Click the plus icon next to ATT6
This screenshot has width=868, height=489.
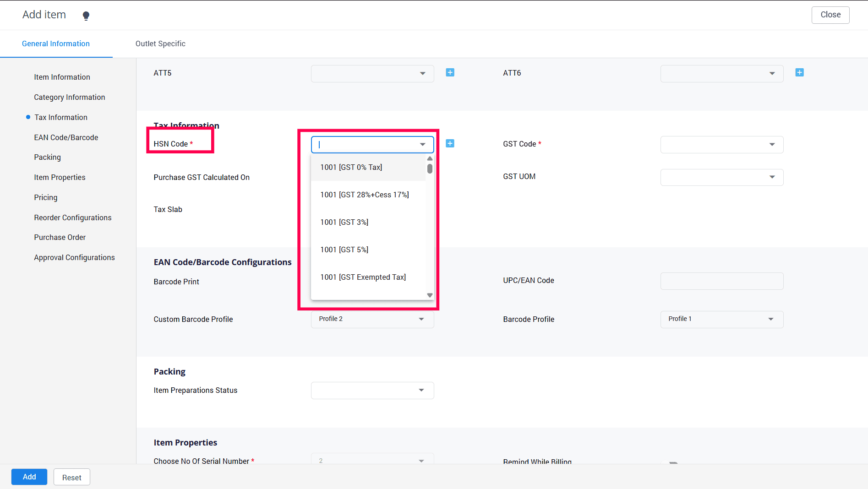[x=799, y=73]
